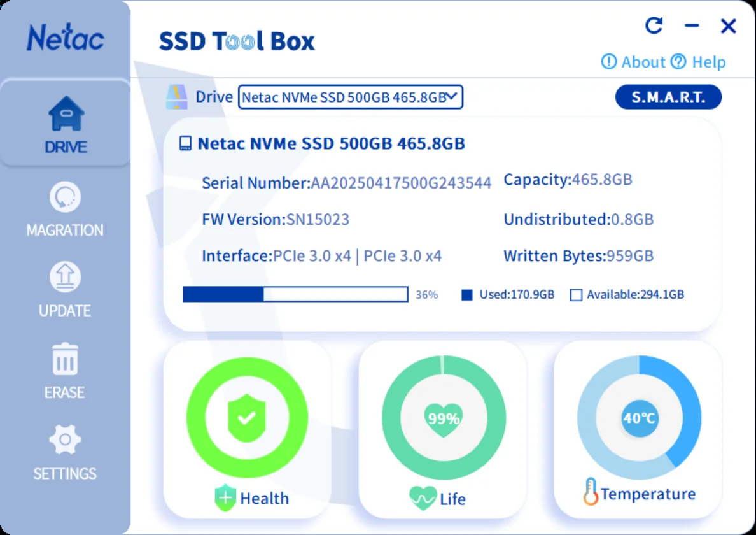This screenshot has width=756, height=535.
Task: Click the thermometer icon next to Temperature
Action: [x=590, y=492]
